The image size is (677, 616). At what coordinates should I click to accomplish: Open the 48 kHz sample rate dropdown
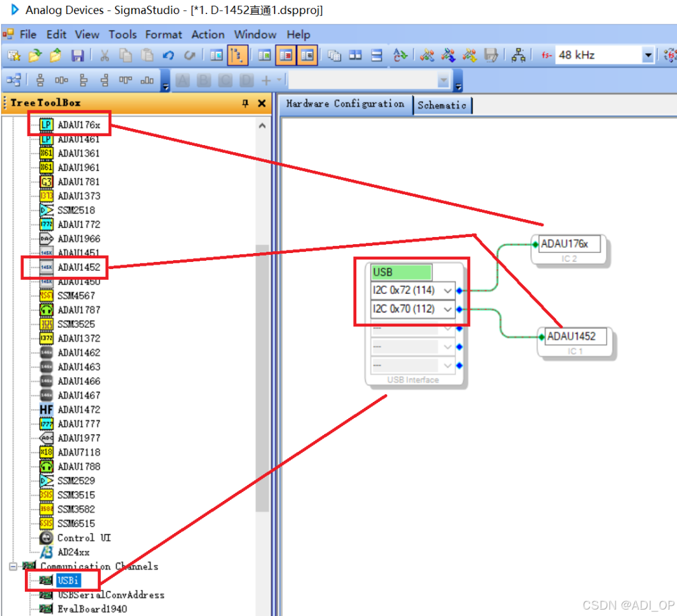tap(648, 56)
